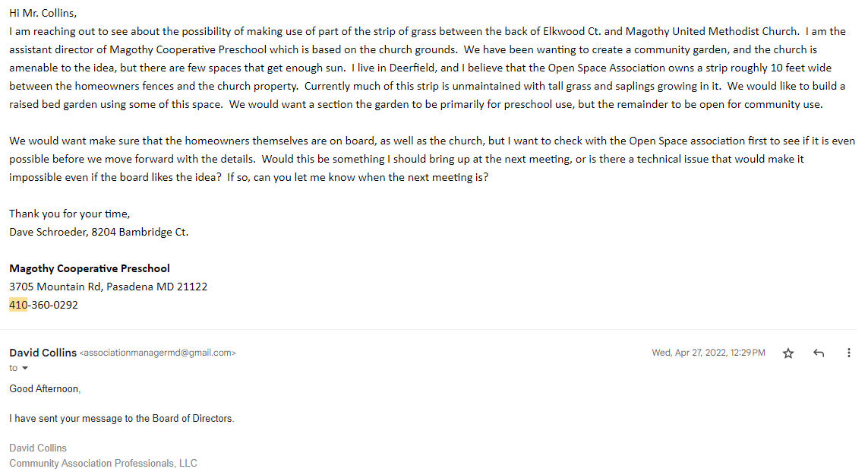Screen dimensions: 868x472
Task: Click the 3705 Mountain Rd address line
Action: (x=108, y=287)
